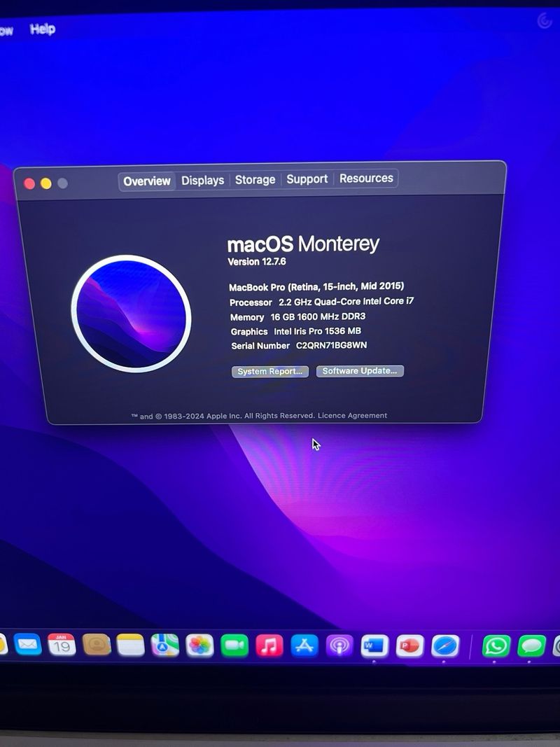Select the Overview tab
560x747 pixels.
[147, 181]
